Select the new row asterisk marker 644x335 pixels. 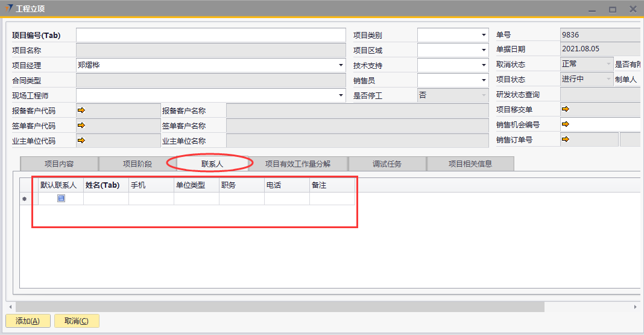(25, 199)
